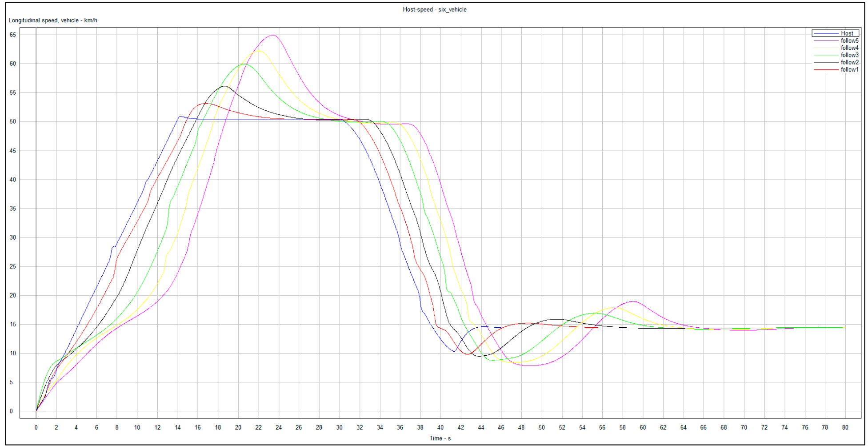The width and height of the screenshot is (868, 446).
Task: Click the chart title Host-speed - six_vehicle
Action: click(x=434, y=9)
